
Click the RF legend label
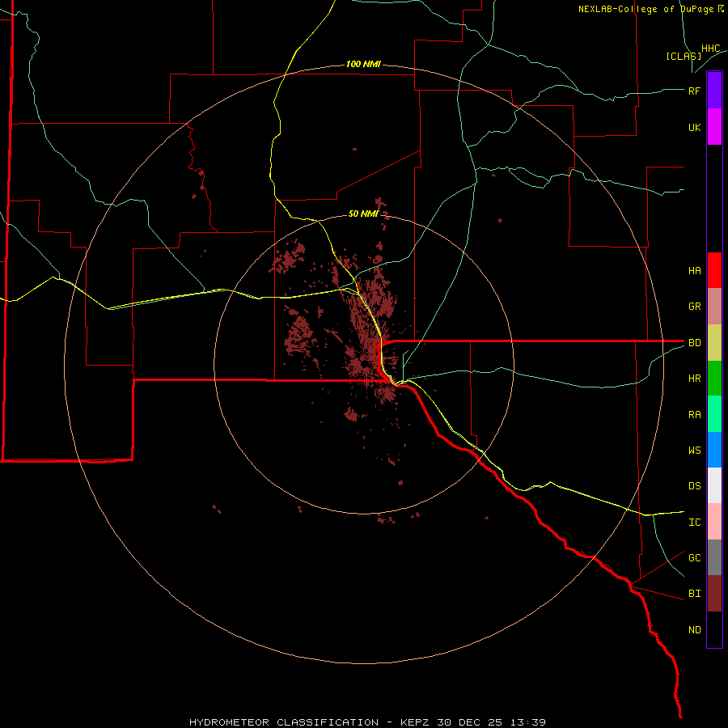[695, 91]
